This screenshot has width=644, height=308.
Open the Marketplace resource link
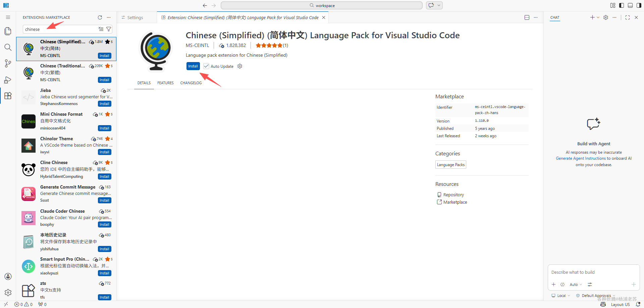pyautogui.click(x=455, y=202)
